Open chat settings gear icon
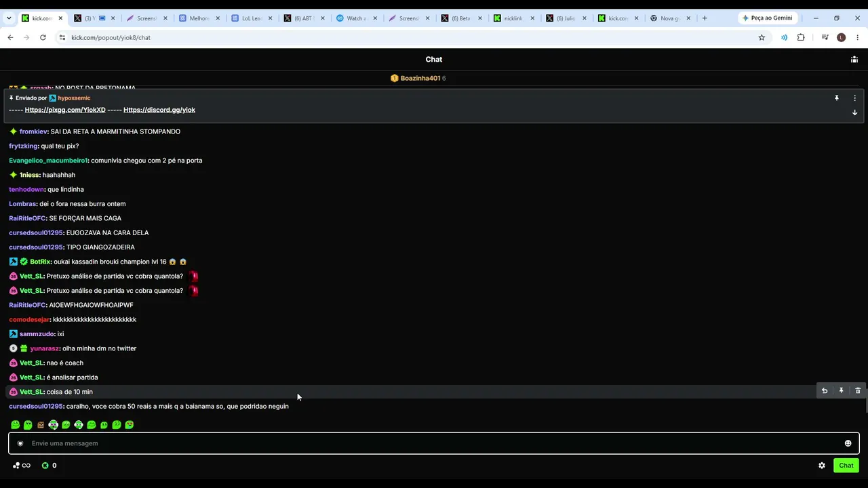The width and height of the screenshot is (868, 488). (821, 466)
